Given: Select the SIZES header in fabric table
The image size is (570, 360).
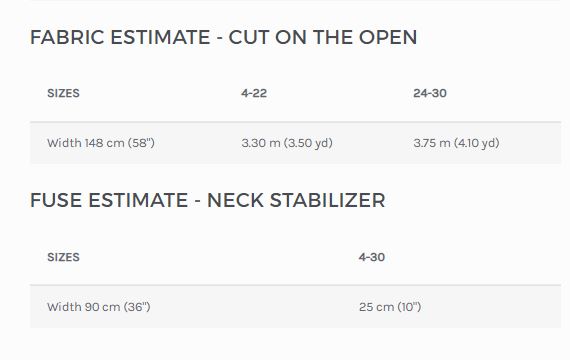Looking at the screenshot, I should (x=63, y=93).
